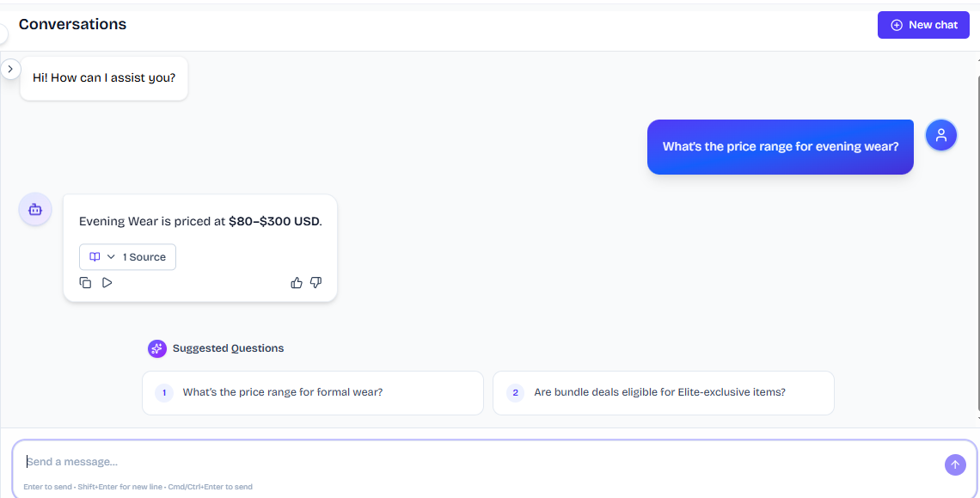Image resolution: width=980 pixels, height=498 pixels.
Task: Give the answer a thumbs down
Action: pyautogui.click(x=316, y=283)
